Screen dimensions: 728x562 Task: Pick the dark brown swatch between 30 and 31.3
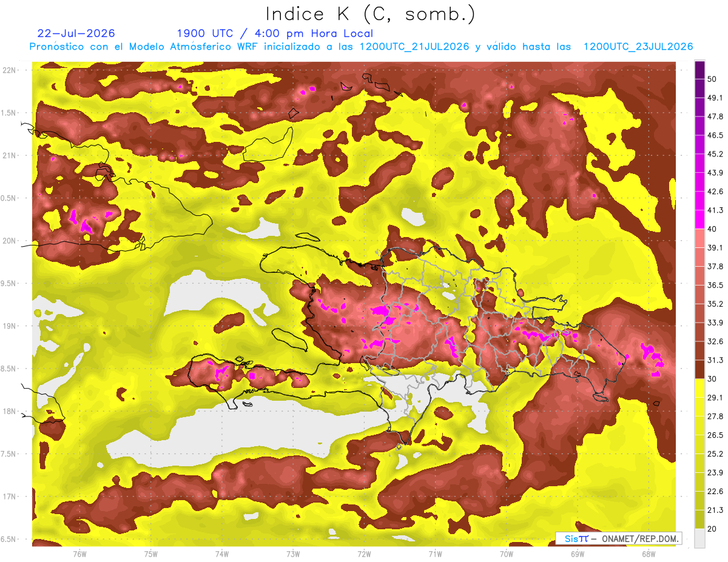click(x=699, y=369)
